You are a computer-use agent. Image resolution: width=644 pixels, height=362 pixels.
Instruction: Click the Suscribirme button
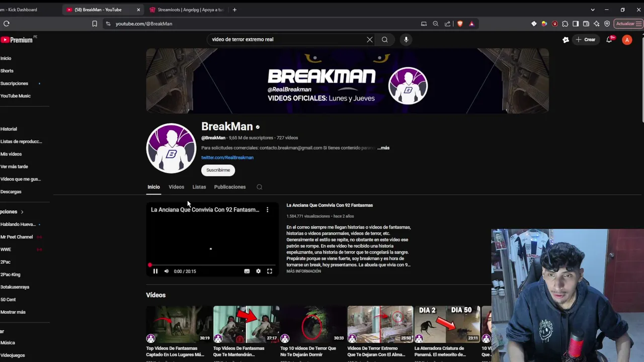(x=218, y=170)
